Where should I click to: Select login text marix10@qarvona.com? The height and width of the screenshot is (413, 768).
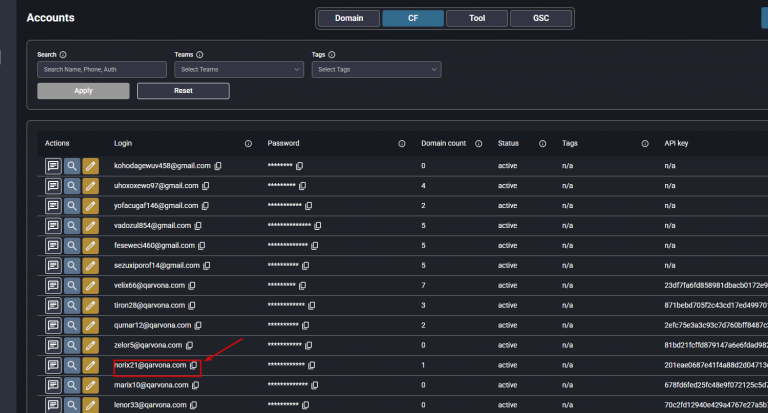(x=151, y=385)
